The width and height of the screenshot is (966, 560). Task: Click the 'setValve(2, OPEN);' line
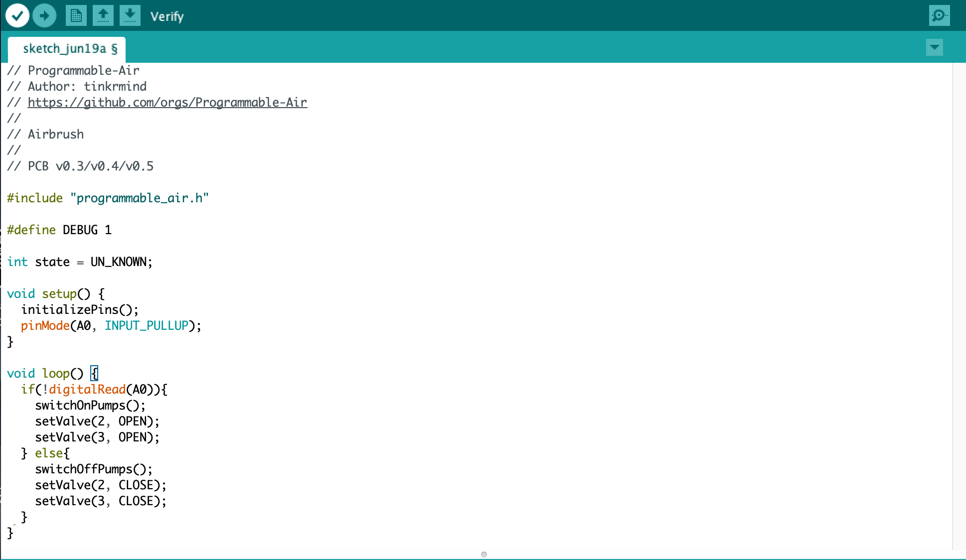coord(97,421)
